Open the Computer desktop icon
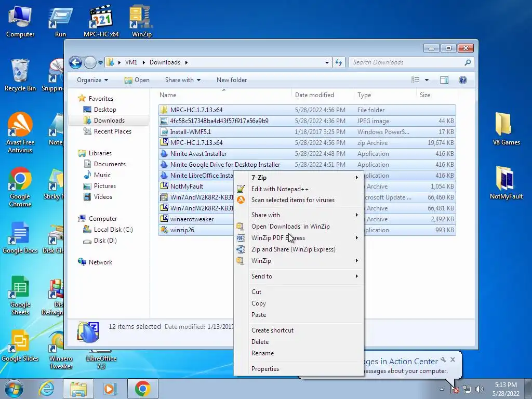Screen dimensions: 532x399 tap(20, 21)
